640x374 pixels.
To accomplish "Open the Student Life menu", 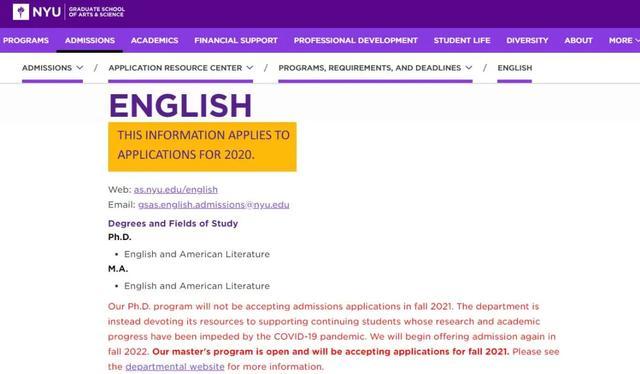I will coord(462,40).
